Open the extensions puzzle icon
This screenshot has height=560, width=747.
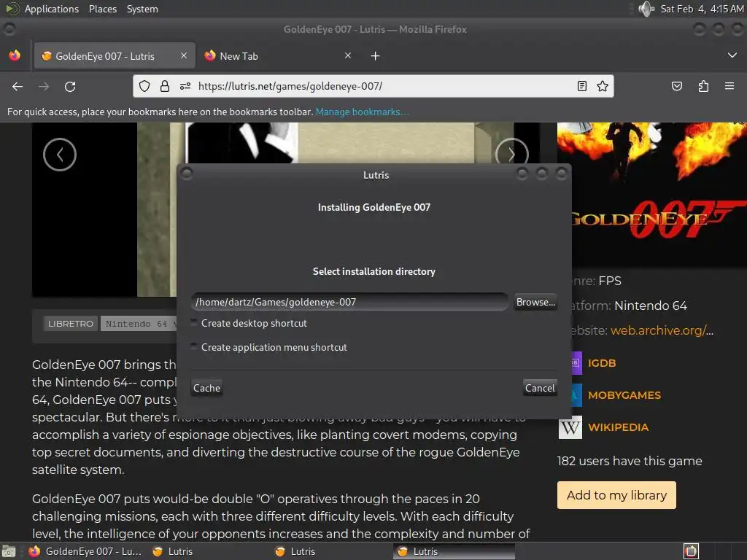point(703,86)
